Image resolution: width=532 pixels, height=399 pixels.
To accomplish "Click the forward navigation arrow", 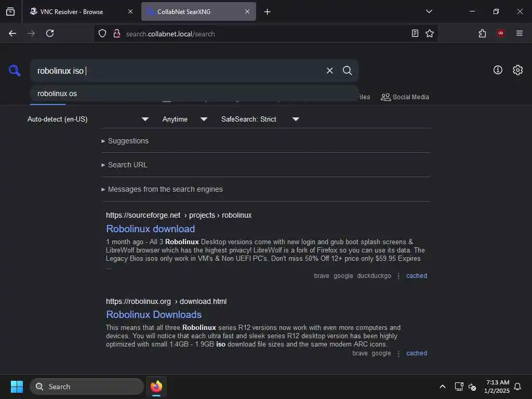I will click(31, 33).
